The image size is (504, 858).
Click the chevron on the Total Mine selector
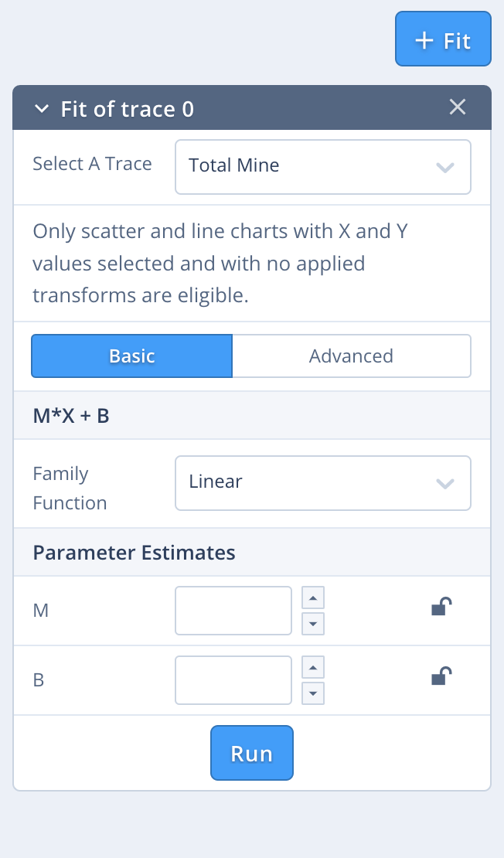click(445, 167)
